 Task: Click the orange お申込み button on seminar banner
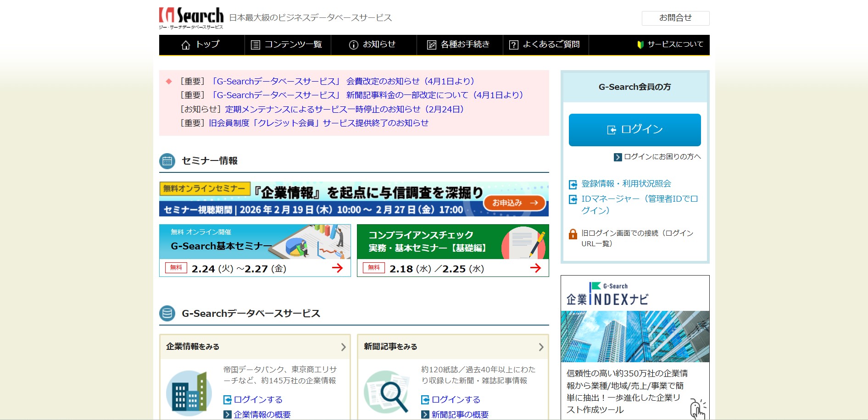(x=514, y=203)
